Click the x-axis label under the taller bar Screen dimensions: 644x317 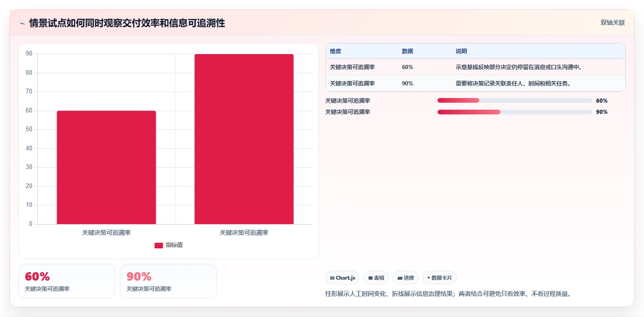point(244,232)
